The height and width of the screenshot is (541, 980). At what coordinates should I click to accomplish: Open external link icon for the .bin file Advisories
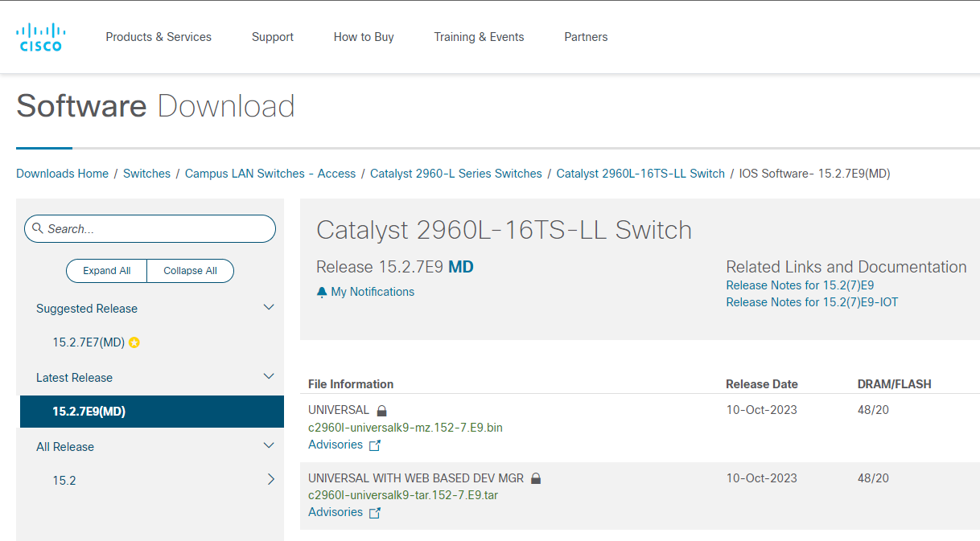tap(375, 445)
